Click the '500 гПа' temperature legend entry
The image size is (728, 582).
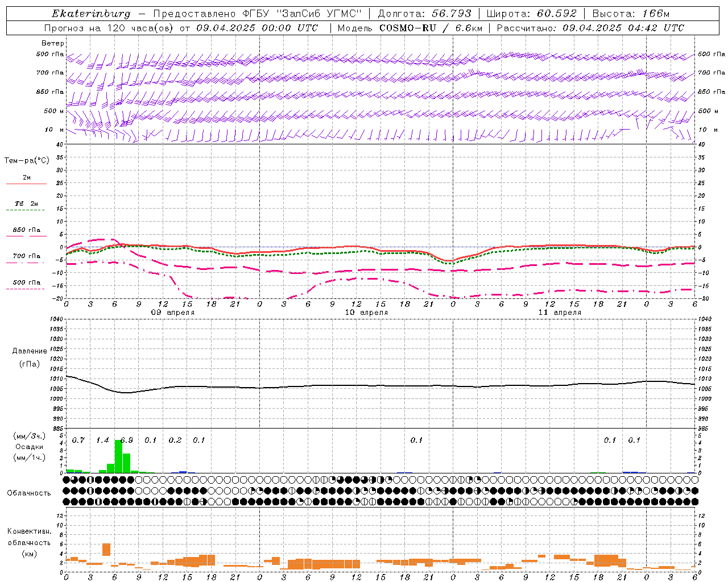[27, 282]
